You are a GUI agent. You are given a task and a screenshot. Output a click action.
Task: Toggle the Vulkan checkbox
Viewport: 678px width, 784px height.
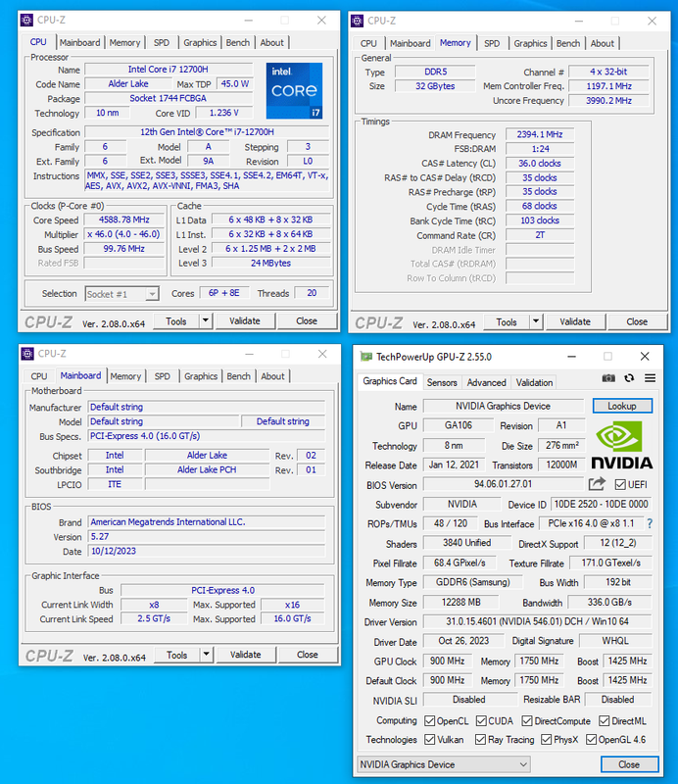[429, 739]
